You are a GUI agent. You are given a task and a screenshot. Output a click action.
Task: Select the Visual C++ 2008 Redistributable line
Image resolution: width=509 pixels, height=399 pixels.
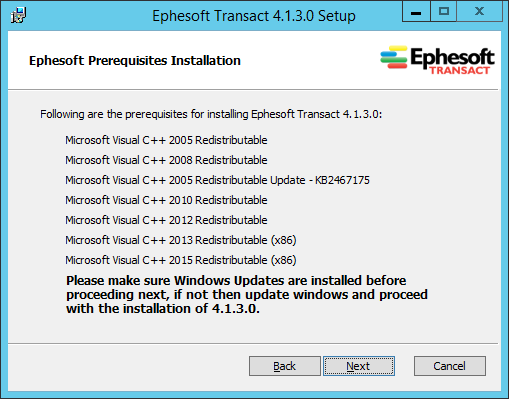(x=166, y=160)
